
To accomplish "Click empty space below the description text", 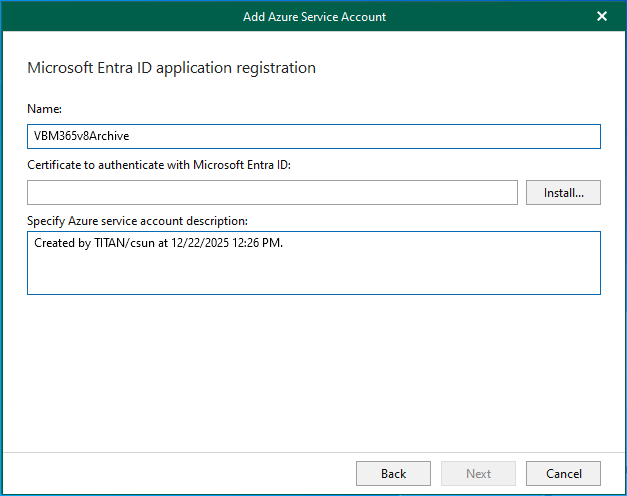I will coord(313,275).
